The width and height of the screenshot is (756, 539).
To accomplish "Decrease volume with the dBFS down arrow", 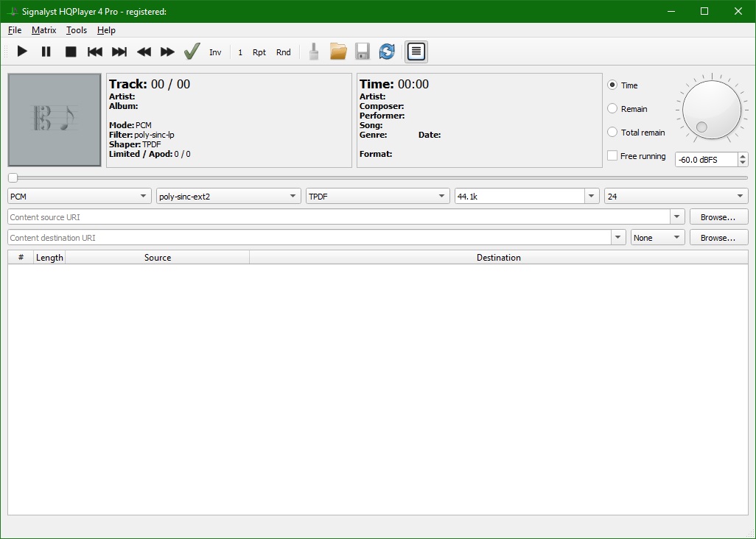I will coord(743,163).
